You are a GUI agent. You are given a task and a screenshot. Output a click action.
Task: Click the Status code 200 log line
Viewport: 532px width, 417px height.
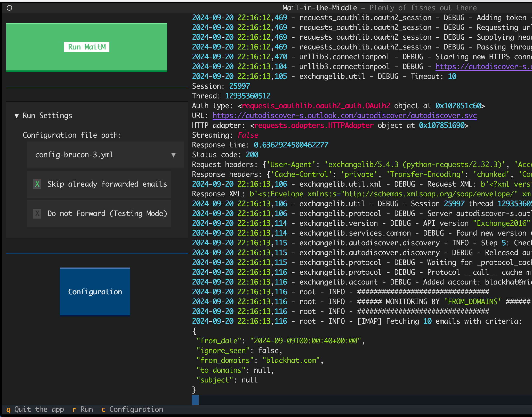pos(225,155)
